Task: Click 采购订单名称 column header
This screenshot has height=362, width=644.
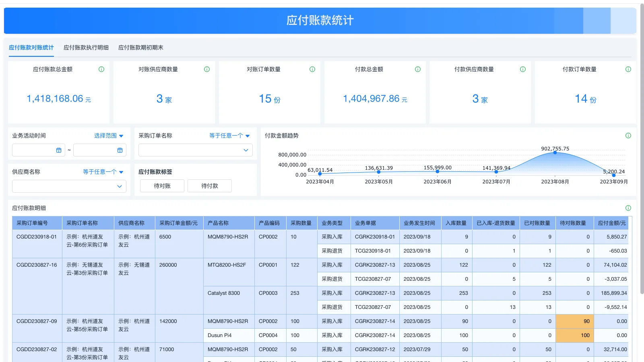Action: pyautogui.click(x=88, y=223)
